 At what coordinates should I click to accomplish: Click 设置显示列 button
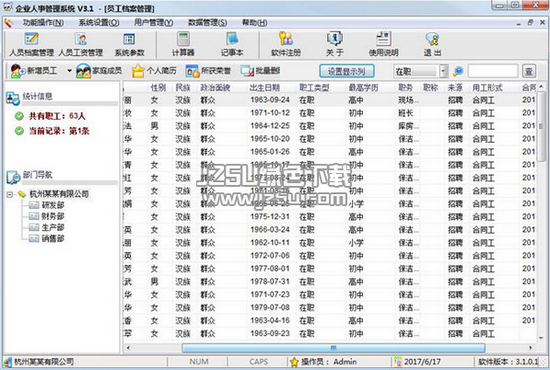347,71
